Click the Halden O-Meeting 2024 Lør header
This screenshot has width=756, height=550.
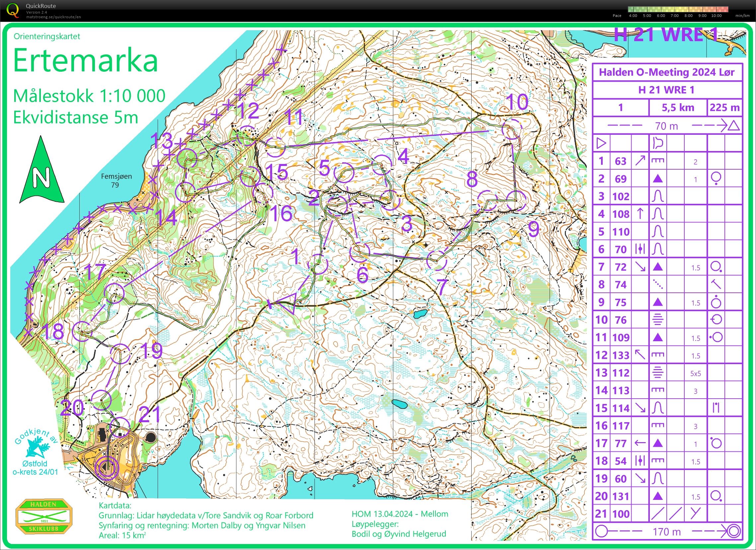pyautogui.click(x=667, y=72)
